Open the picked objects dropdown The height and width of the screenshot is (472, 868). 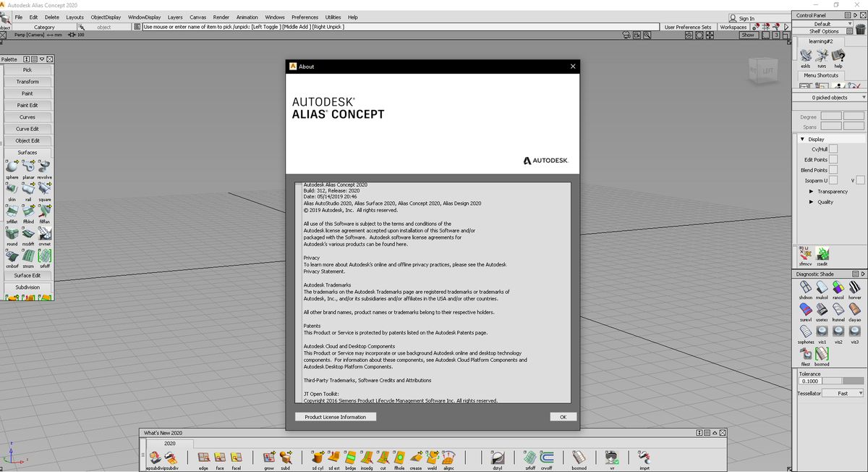pos(830,97)
